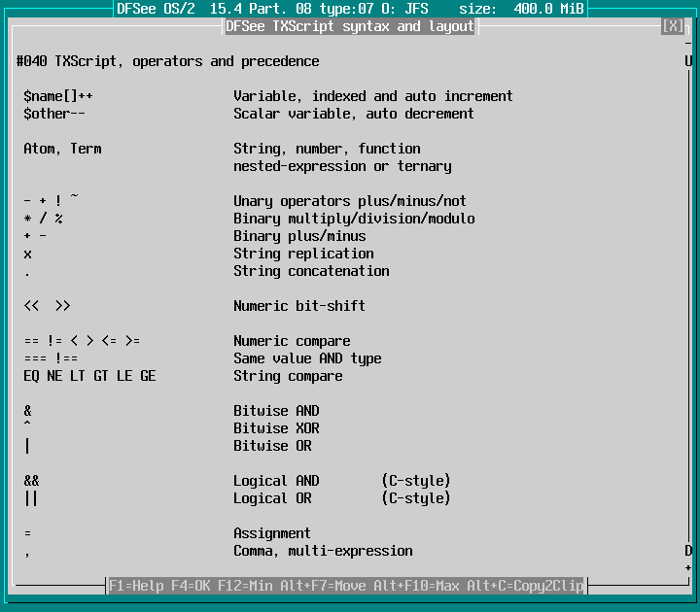Click the + marker below the D
The height and width of the screenshot is (612, 700).
688,567
